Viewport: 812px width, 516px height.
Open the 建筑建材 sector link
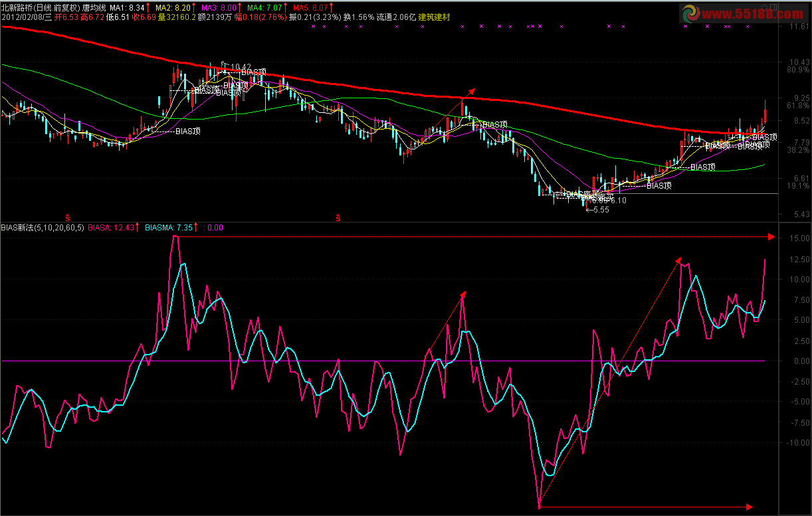[434, 17]
